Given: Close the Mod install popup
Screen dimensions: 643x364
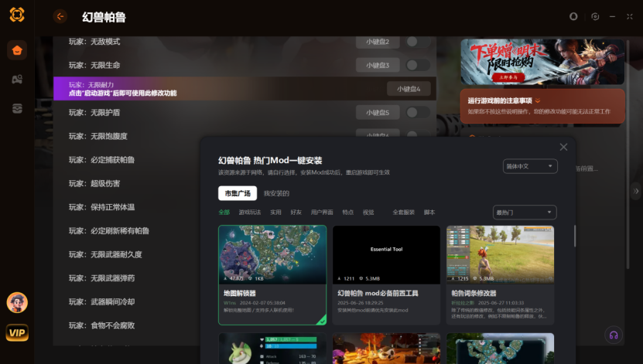Looking at the screenshot, I should [x=563, y=147].
